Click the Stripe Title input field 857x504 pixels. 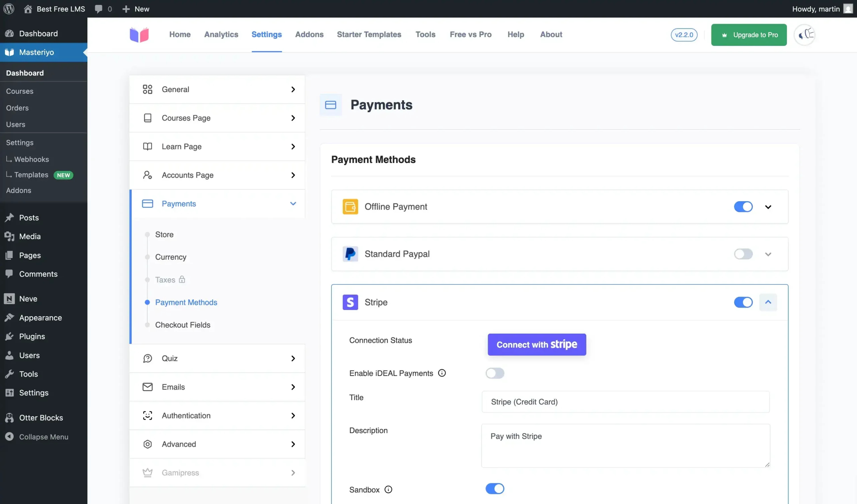pos(625,402)
